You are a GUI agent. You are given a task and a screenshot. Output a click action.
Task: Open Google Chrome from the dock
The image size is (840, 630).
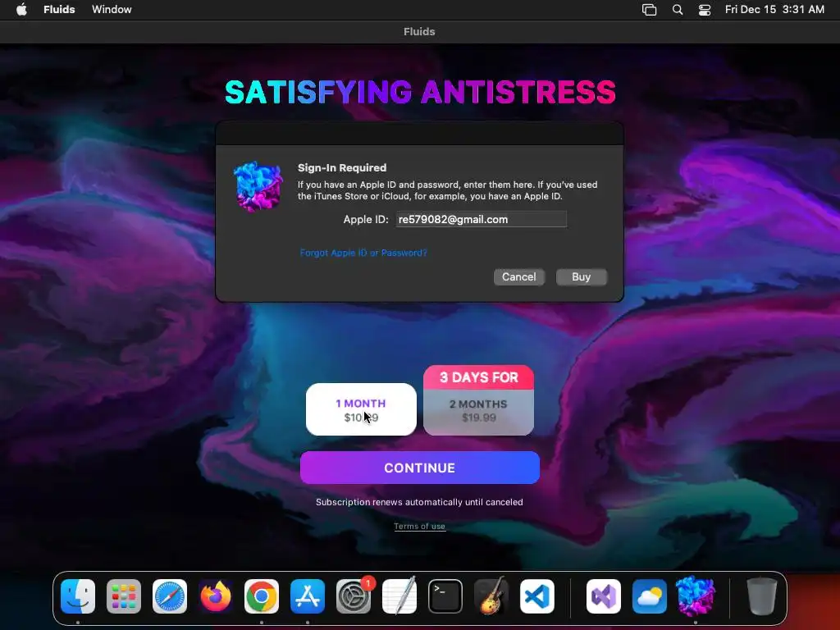point(262,596)
